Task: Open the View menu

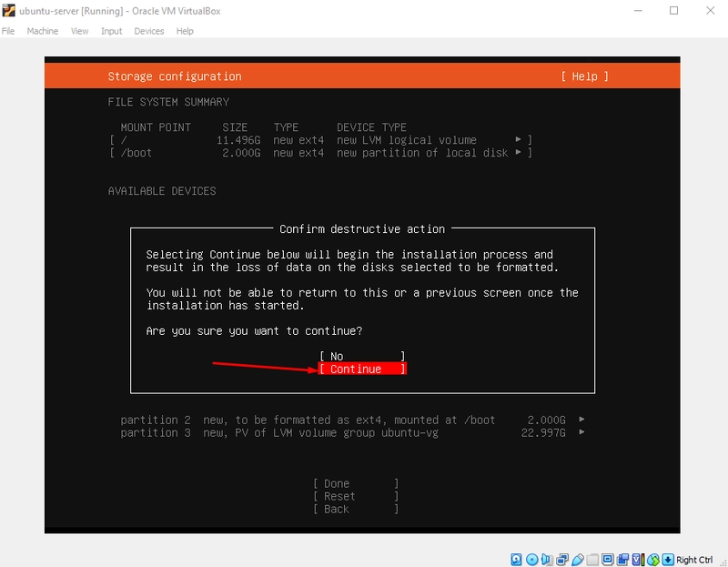Action: tap(79, 31)
